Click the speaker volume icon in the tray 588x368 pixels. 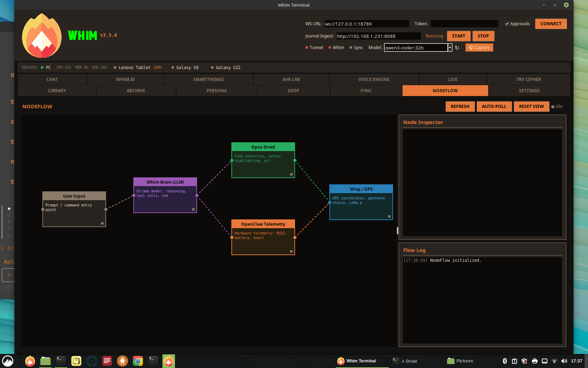pos(564,361)
